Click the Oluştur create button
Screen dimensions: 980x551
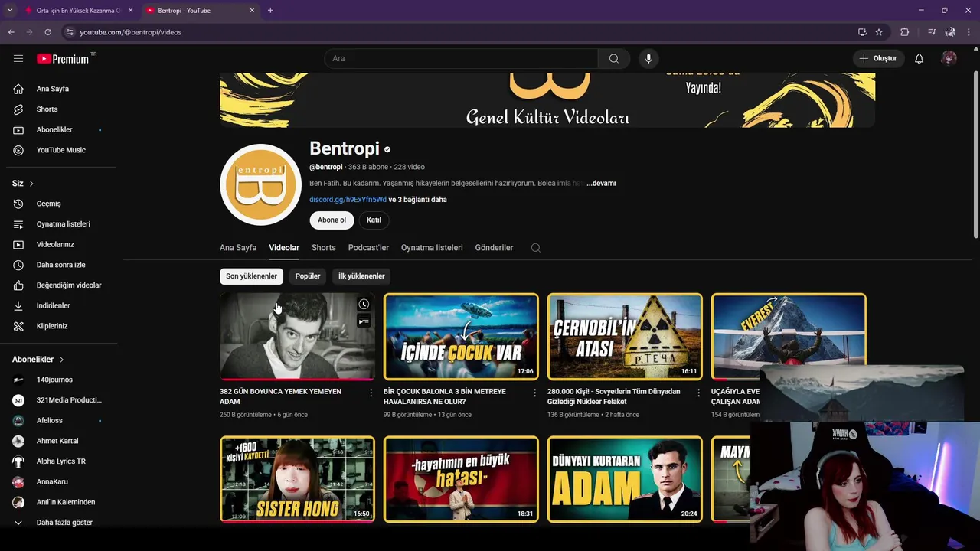pyautogui.click(x=878, y=58)
